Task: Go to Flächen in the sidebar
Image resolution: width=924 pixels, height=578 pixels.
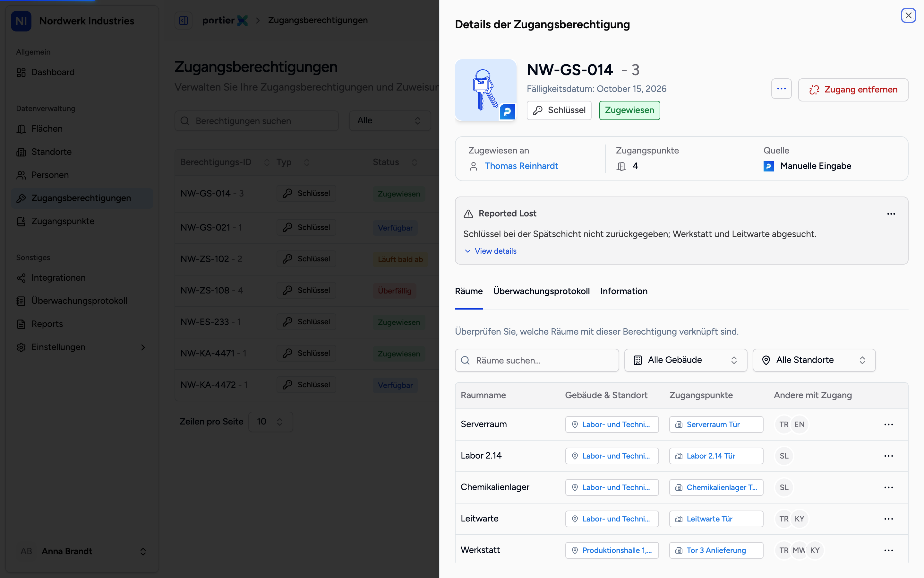Action: tap(82, 129)
